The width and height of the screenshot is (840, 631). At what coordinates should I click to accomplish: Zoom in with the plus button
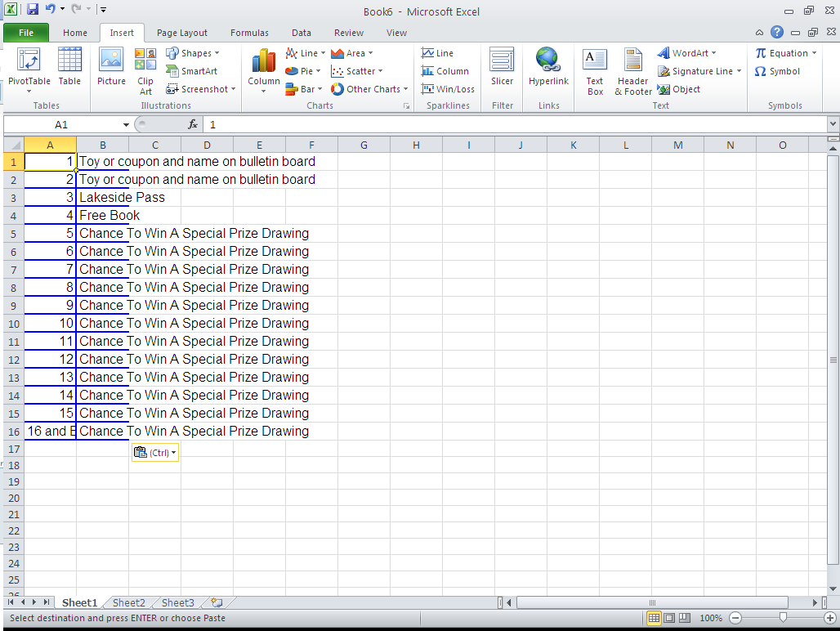click(829, 618)
